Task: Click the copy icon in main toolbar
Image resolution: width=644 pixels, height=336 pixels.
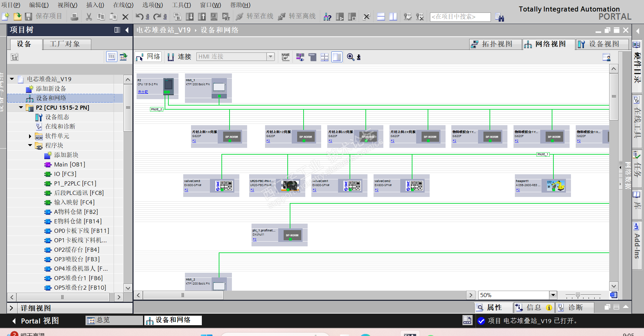Action: [x=101, y=17]
